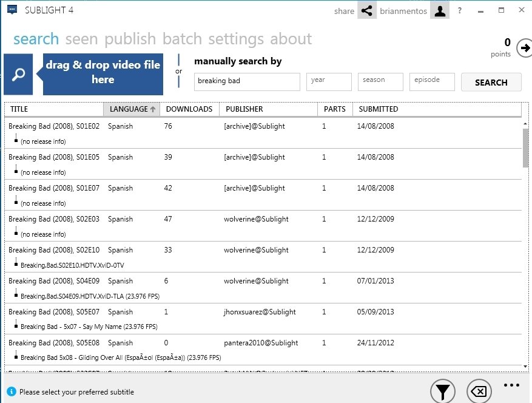
Task: Sort by the TITLE column header
Action: click(x=54, y=109)
